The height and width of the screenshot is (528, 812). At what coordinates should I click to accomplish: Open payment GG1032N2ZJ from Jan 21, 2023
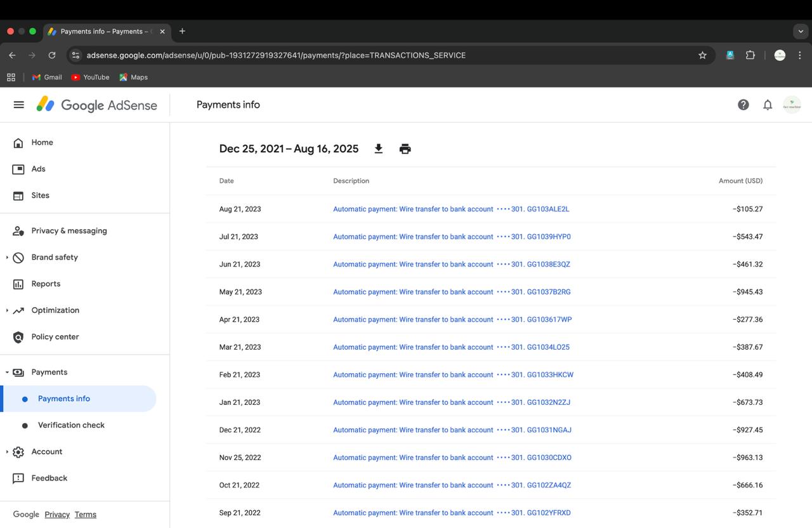tap(452, 402)
